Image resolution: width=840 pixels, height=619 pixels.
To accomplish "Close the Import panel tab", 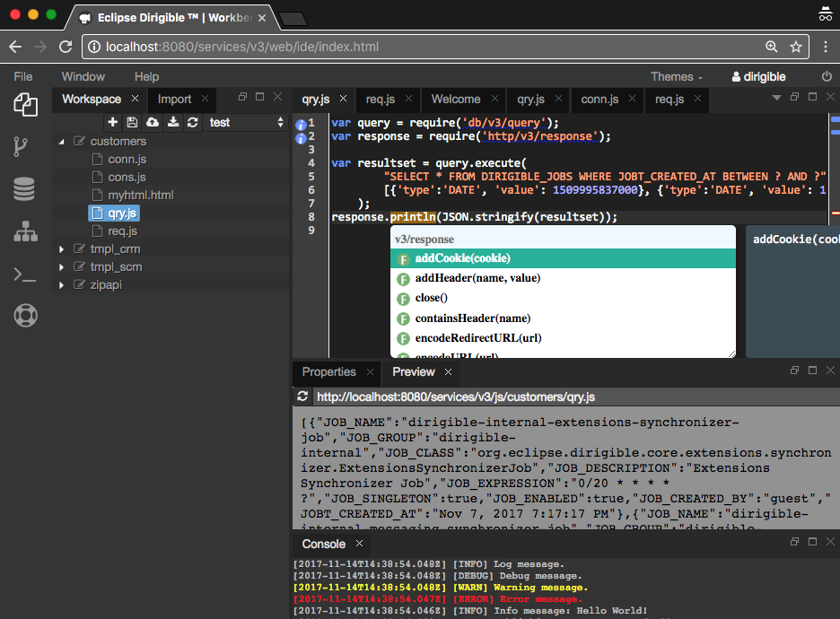I will coord(205,99).
